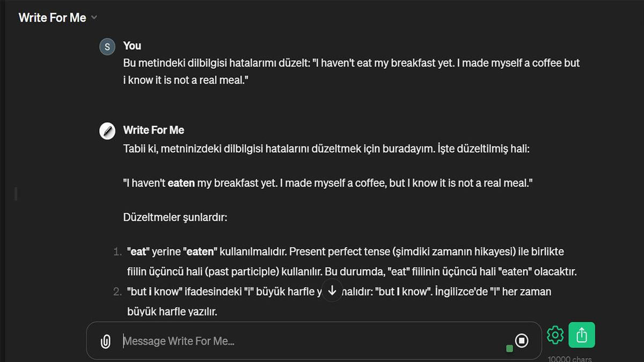The image size is (644, 362).
Task: Click the green share export button
Action: (x=582, y=335)
